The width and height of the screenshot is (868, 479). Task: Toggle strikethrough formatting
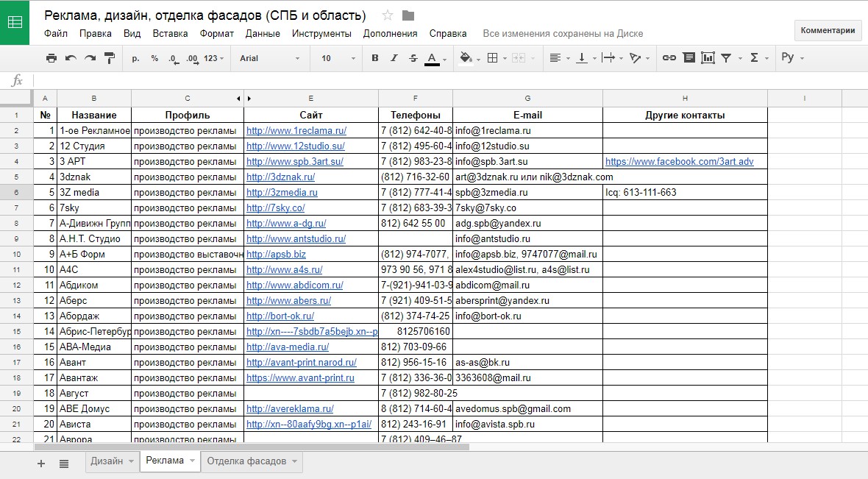[413, 58]
